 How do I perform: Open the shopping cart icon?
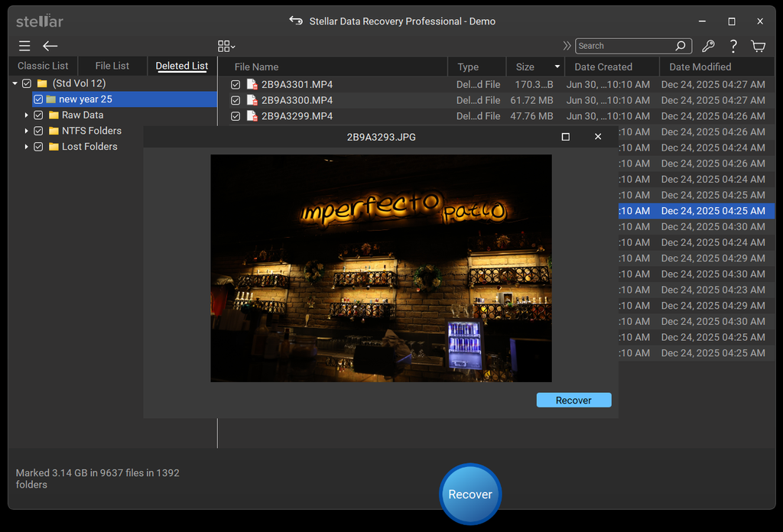(x=758, y=46)
